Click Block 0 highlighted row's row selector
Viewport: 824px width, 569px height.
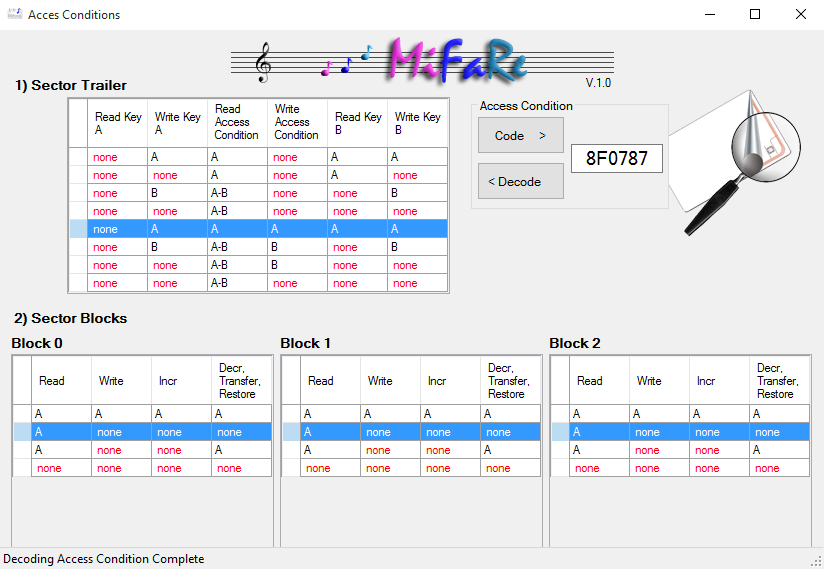click(x=22, y=432)
